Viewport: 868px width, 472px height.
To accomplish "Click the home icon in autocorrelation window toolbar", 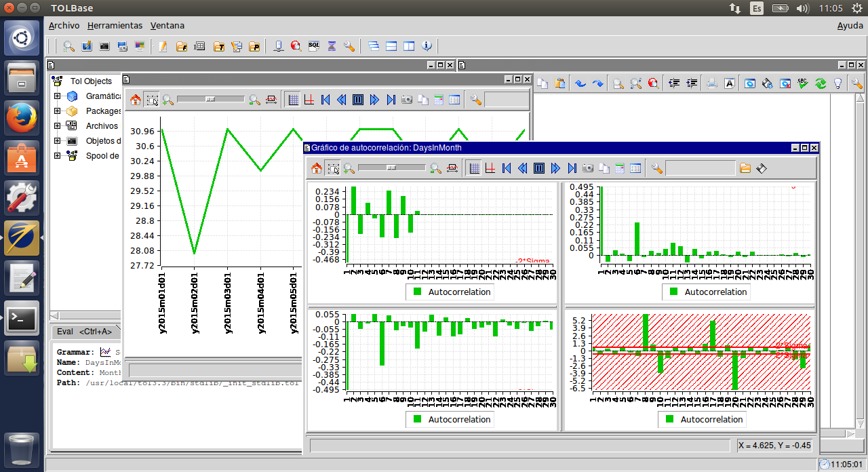I will (x=316, y=168).
